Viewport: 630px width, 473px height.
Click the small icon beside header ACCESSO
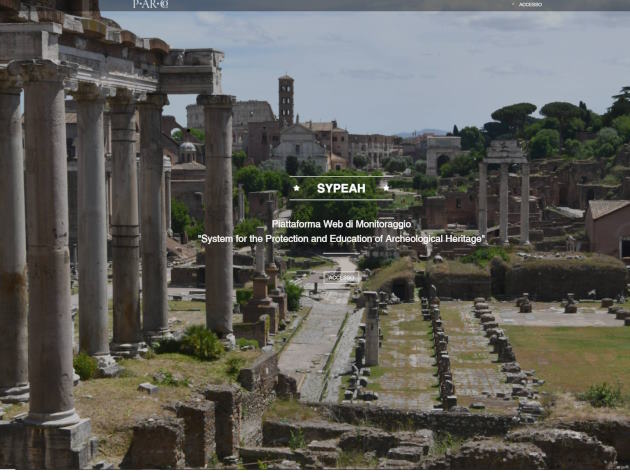[x=513, y=4]
